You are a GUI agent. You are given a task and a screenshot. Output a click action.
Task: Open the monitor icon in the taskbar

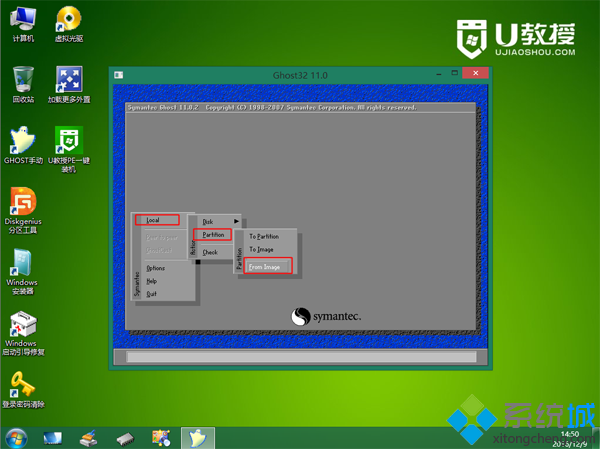point(52,438)
